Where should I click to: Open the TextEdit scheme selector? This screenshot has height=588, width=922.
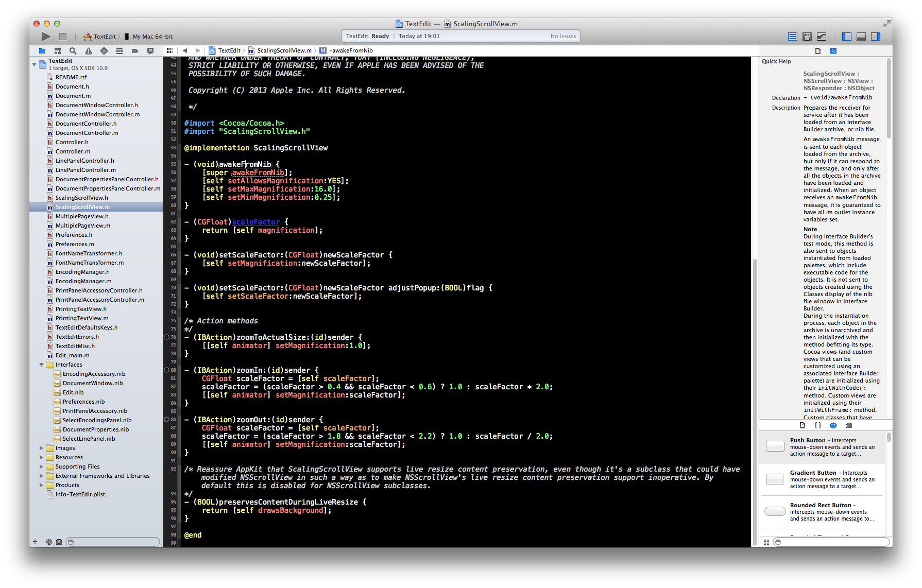pos(100,37)
